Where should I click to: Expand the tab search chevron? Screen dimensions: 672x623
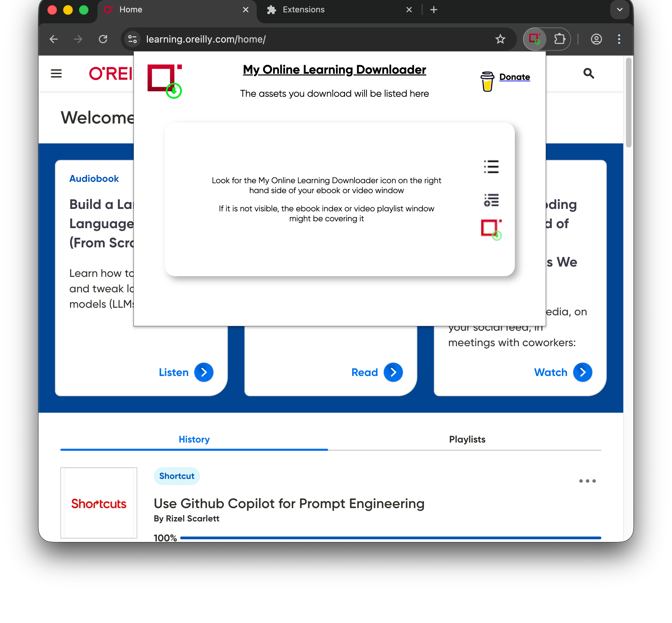pyautogui.click(x=619, y=10)
